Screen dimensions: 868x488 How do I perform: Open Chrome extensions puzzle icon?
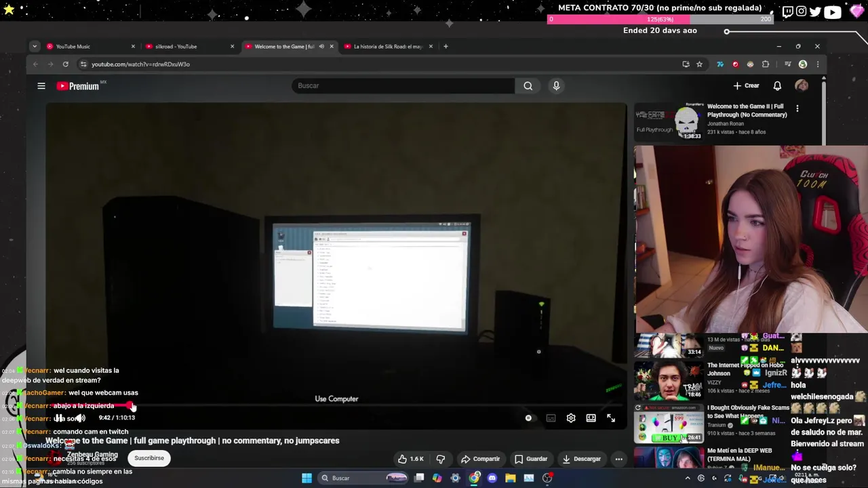[x=766, y=64]
